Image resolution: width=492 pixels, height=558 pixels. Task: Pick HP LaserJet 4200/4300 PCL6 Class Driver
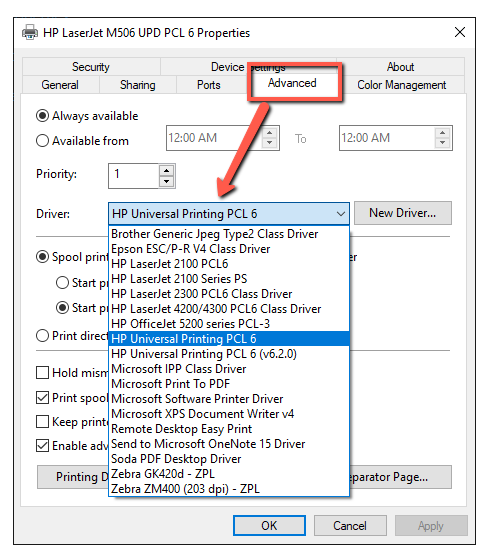click(x=229, y=309)
